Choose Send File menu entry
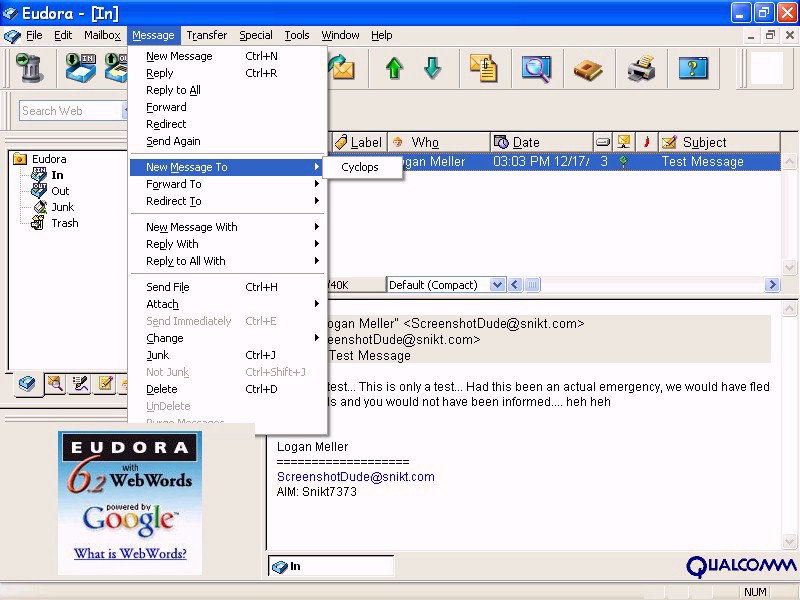 (228, 287)
